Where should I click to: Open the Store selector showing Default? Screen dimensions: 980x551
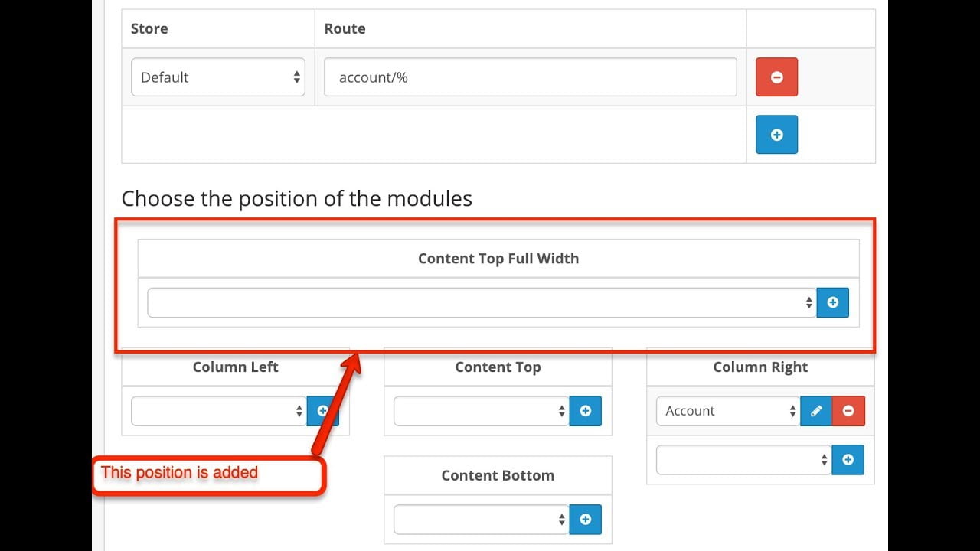(x=218, y=77)
